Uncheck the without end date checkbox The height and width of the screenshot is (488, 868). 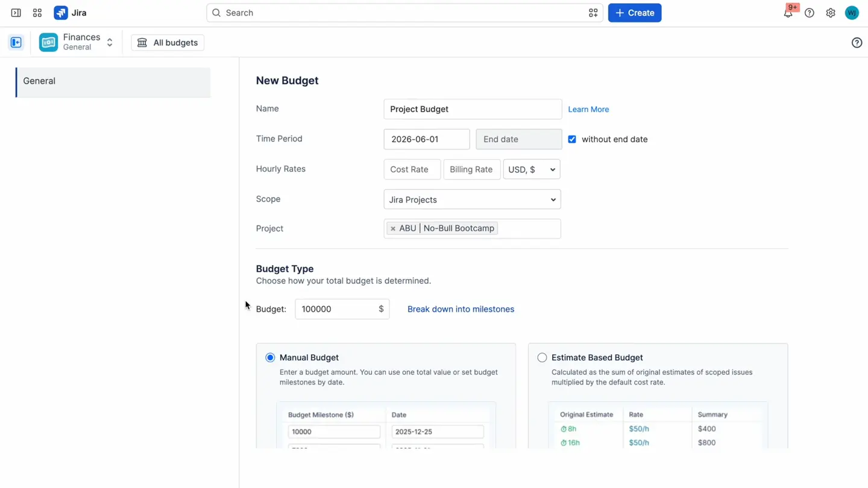point(572,139)
